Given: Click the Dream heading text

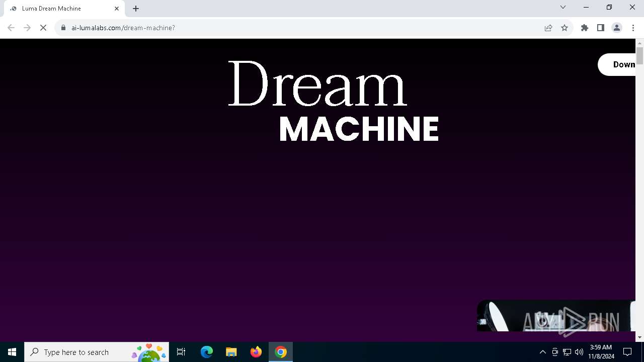Looking at the screenshot, I should [x=317, y=83].
